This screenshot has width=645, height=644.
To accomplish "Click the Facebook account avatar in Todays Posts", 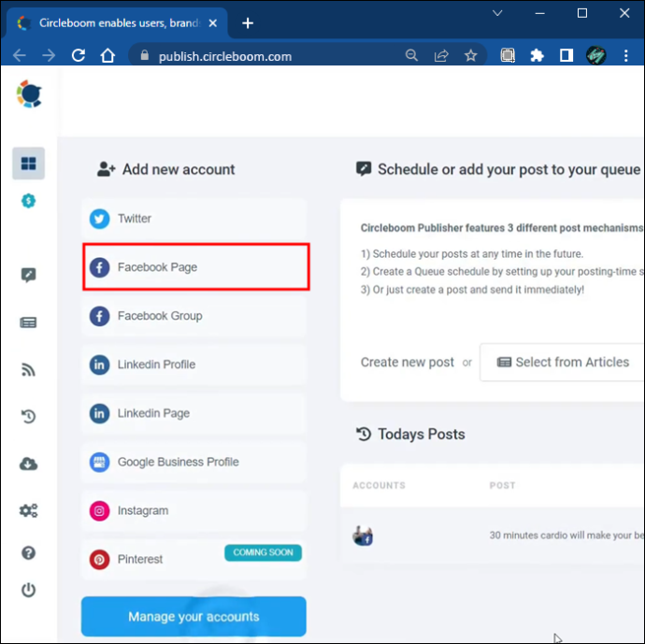I will coord(363,536).
